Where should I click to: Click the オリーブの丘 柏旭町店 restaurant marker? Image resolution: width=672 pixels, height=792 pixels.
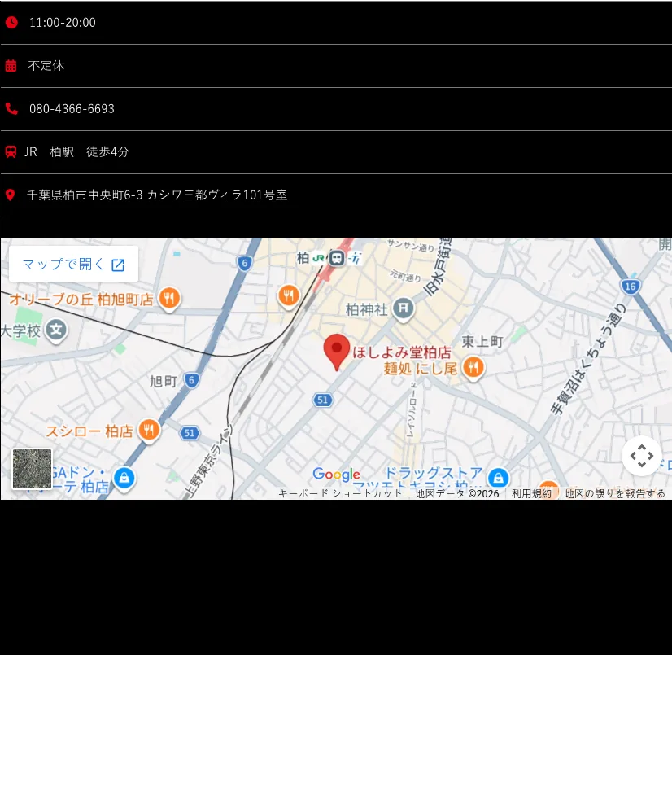(169, 299)
